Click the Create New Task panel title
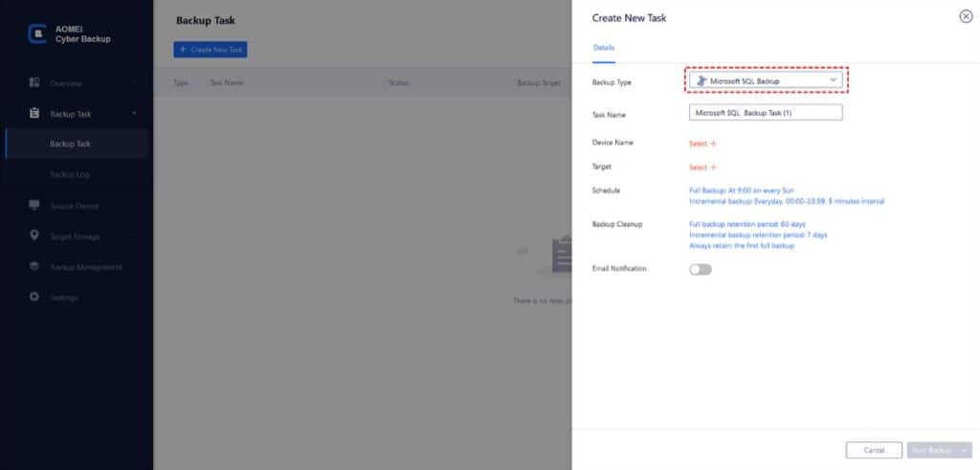The width and height of the screenshot is (980, 470). [x=630, y=18]
